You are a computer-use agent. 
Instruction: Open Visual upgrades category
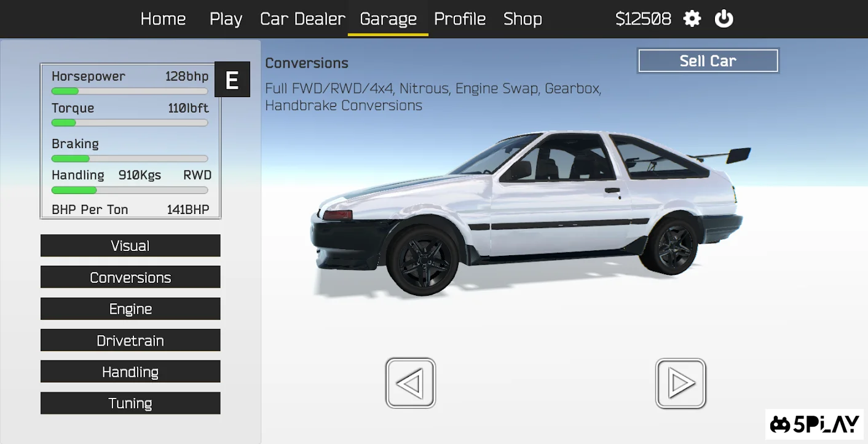(x=130, y=246)
